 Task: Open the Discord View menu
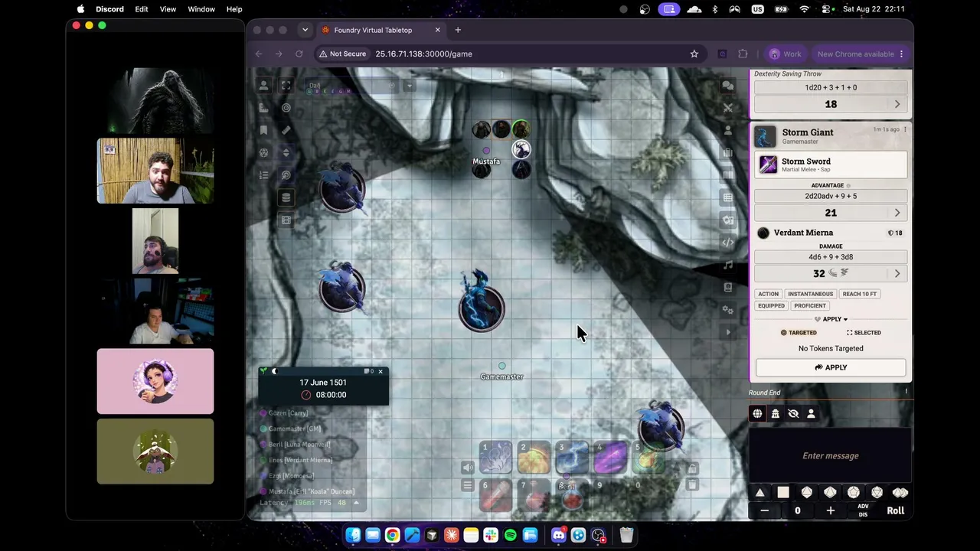tap(168, 9)
